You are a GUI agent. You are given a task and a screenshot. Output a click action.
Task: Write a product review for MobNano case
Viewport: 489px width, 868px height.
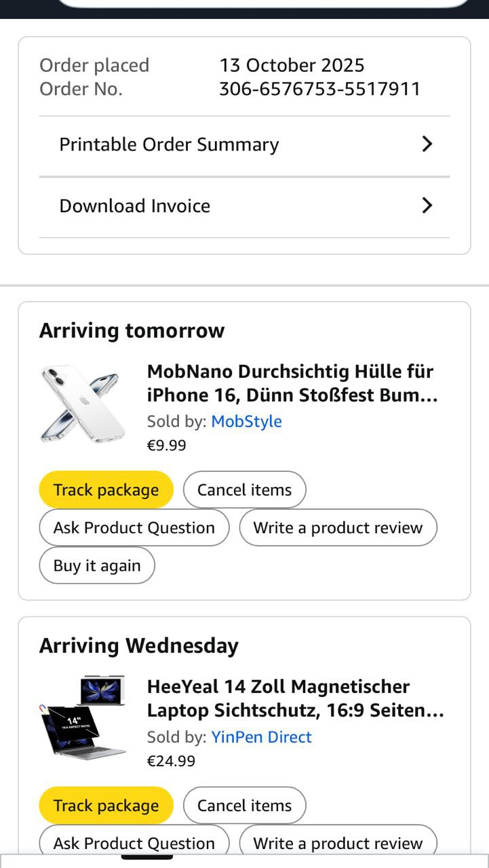tap(338, 528)
